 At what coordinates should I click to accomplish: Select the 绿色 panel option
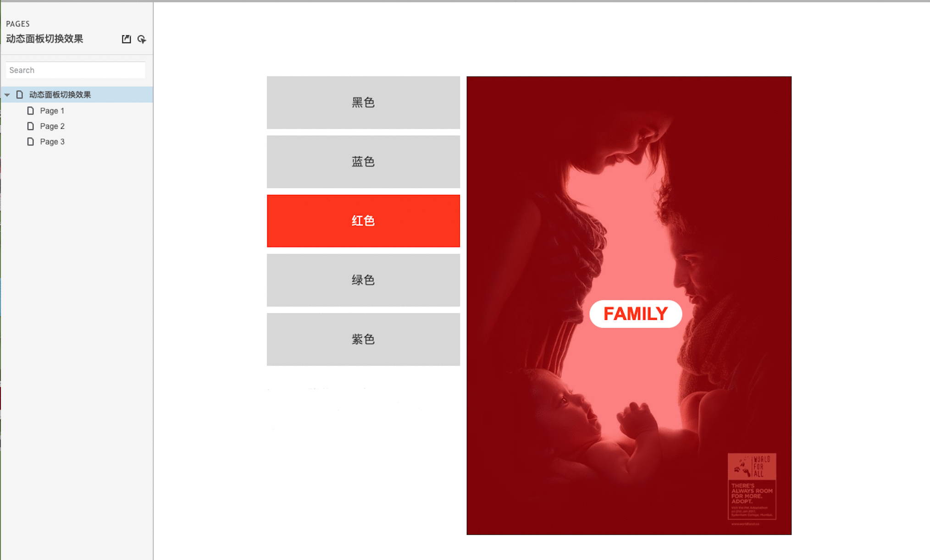tap(363, 280)
